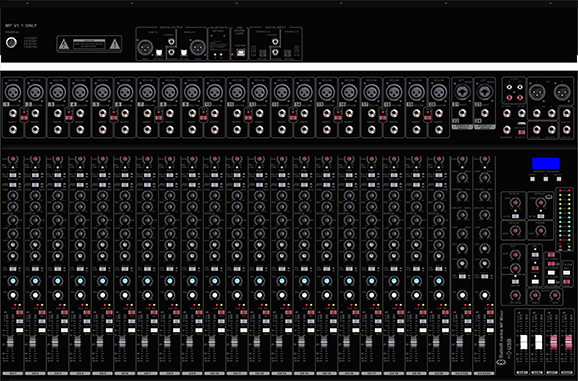This screenshot has height=381, width=578.
Task: Click the channel 7 red gain knob
Action: click(x=147, y=159)
